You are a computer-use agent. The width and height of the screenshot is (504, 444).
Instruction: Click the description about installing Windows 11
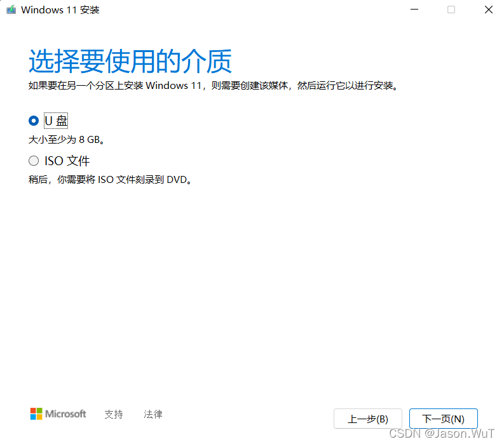click(214, 86)
